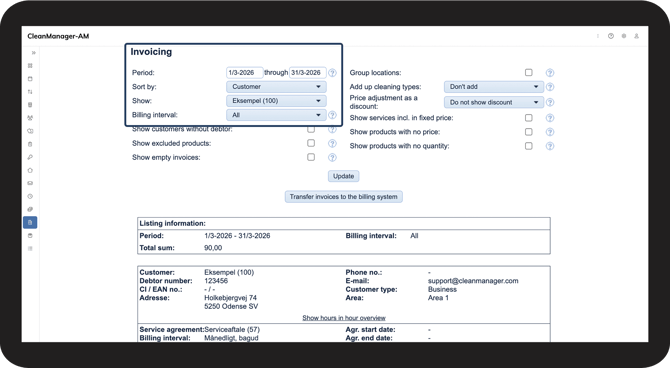
Task: Tick the Group locations checkbox
Action: pyautogui.click(x=529, y=73)
